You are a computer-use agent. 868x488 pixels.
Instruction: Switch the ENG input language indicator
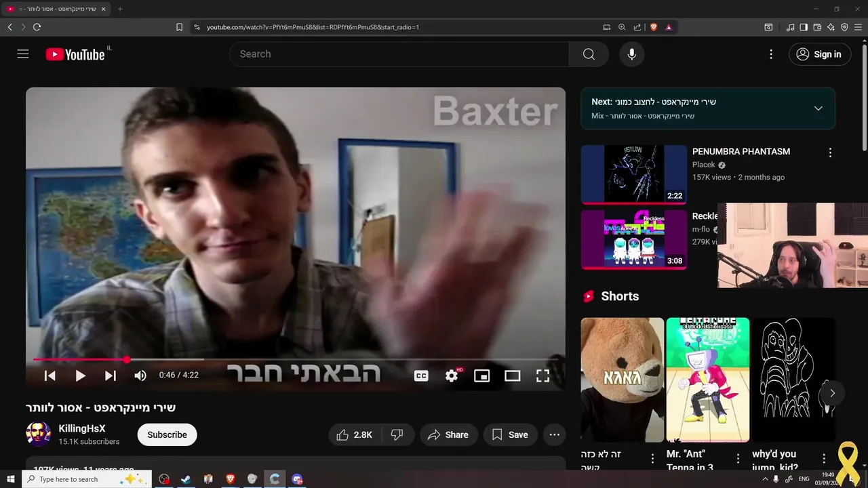804,479
